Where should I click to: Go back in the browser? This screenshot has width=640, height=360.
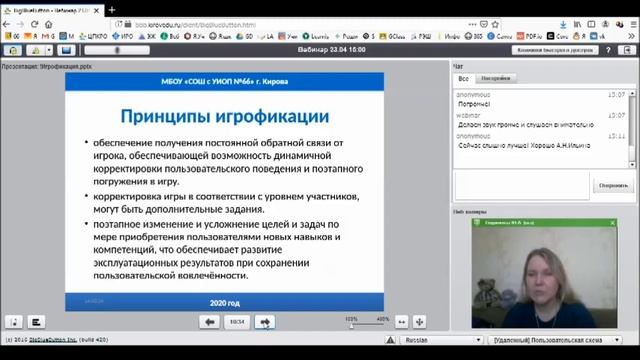coord(7,24)
